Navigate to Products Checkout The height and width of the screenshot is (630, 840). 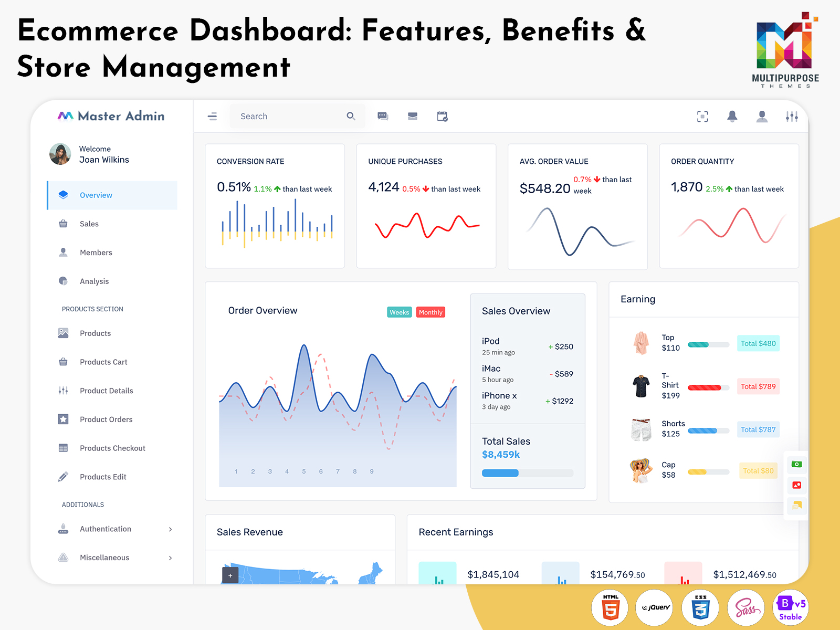click(112, 448)
